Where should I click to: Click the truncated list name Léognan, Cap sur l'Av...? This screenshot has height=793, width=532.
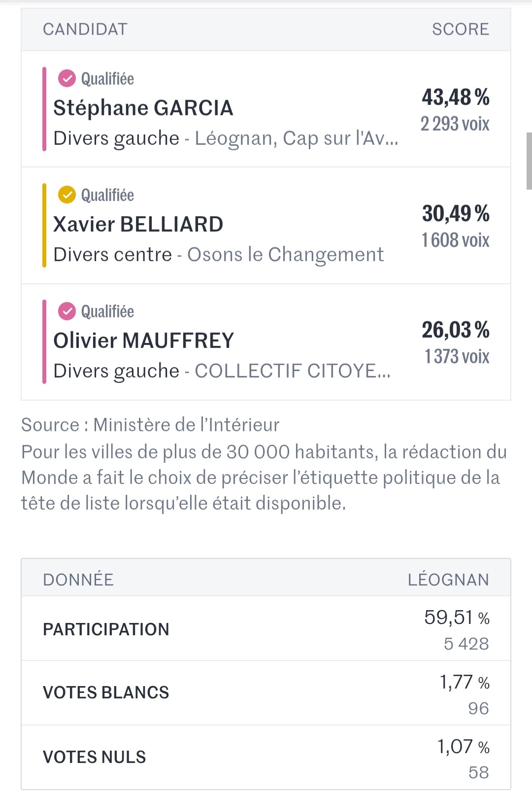(297, 138)
